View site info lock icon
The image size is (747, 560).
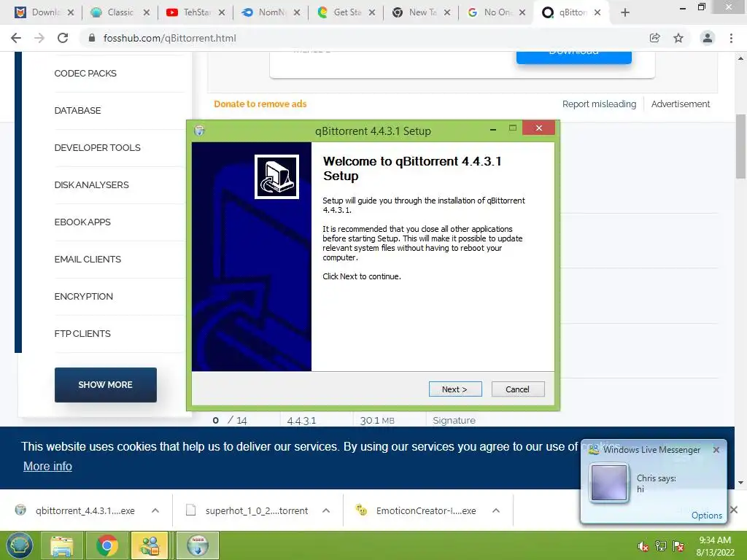click(x=92, y=38)
